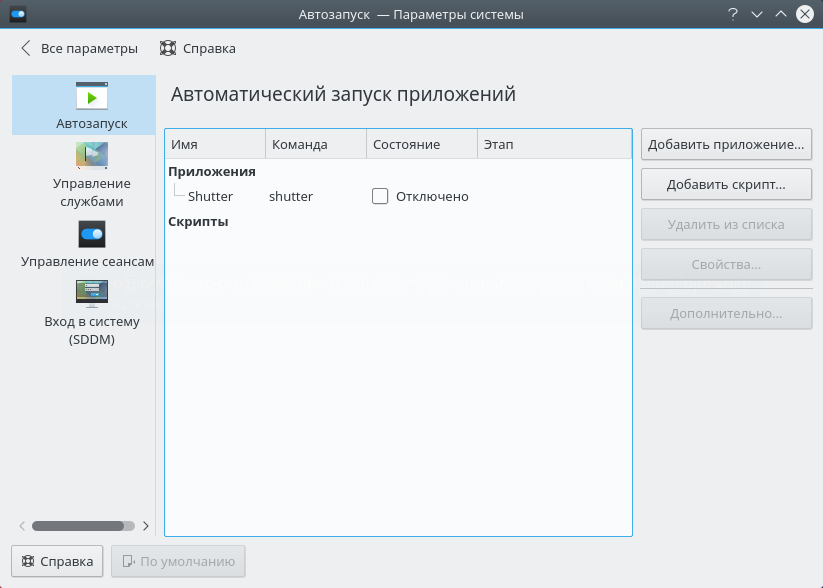Close the Автозапуск window

tap(805, 14)
